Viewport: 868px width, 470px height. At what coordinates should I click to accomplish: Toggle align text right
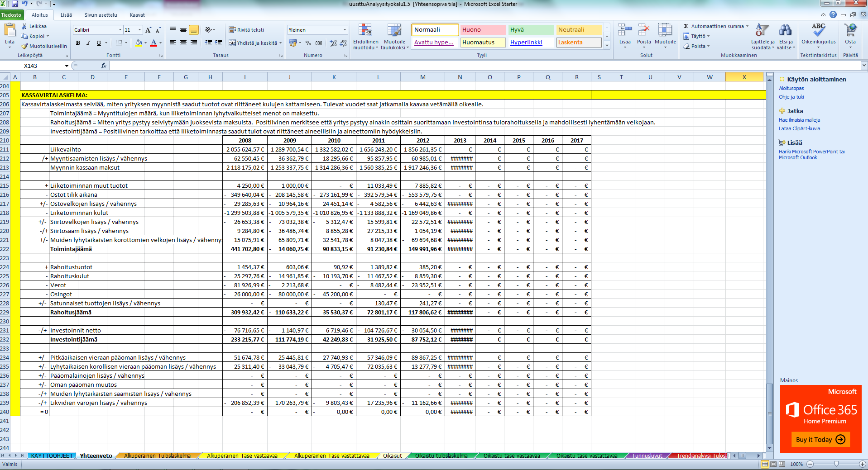pyautogui.click(x=194, y=43)
